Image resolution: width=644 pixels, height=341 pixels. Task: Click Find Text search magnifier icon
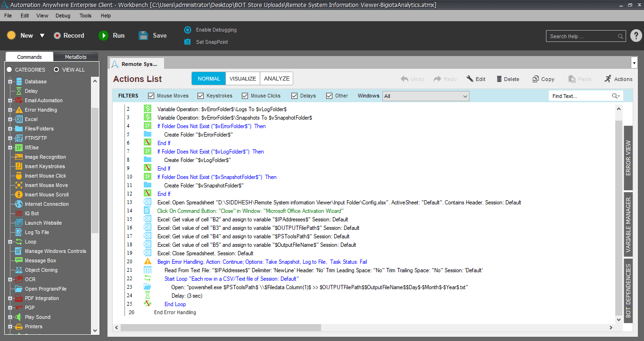615,96
